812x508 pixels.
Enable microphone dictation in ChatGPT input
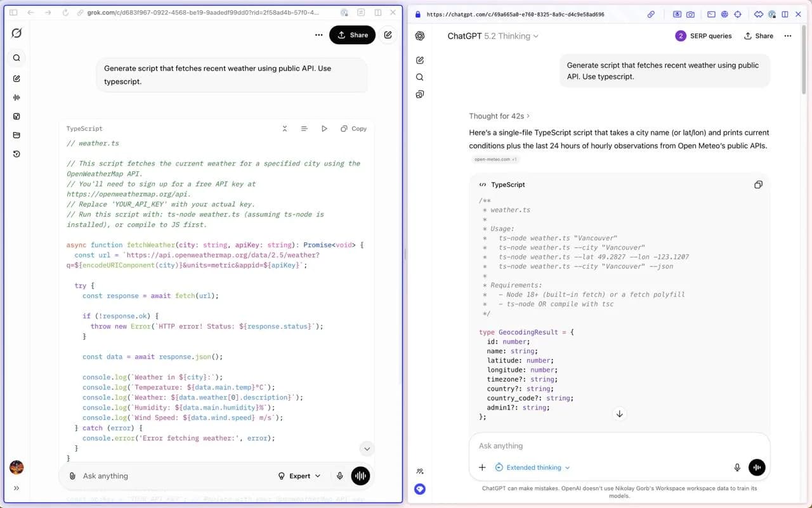point(737,467)
